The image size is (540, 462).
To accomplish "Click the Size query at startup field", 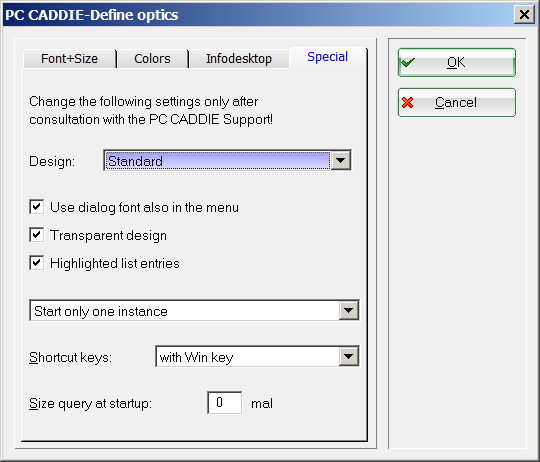I will point(225,402).
